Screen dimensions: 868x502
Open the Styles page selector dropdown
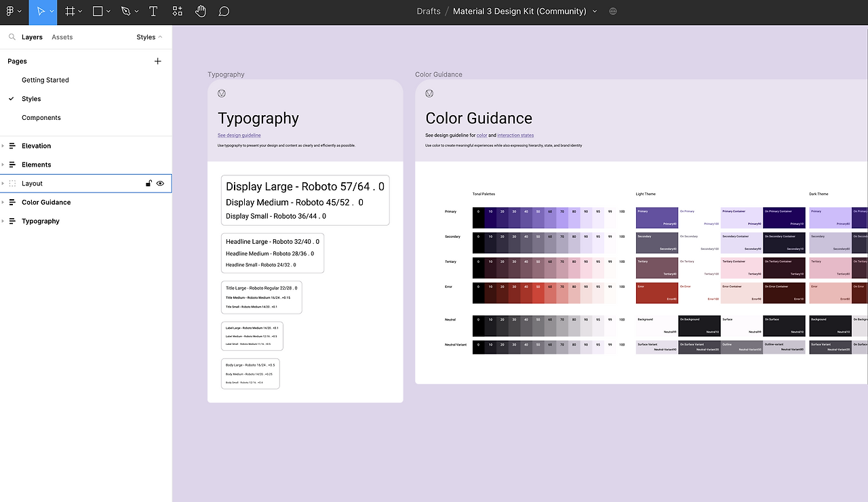(149, 37)
